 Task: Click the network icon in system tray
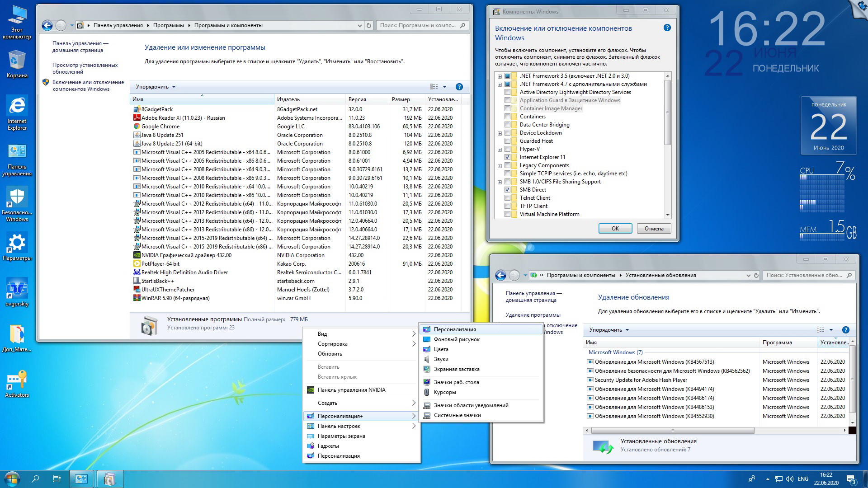click(x=778, y=479)
